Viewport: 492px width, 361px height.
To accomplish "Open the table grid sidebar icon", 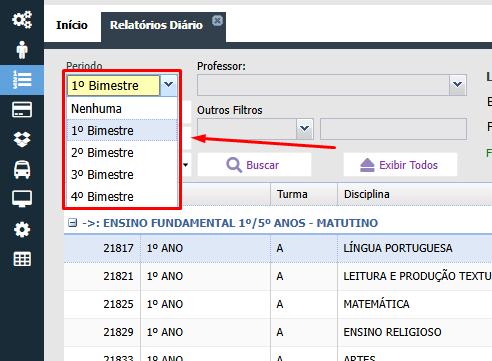I will click(22, 259).
